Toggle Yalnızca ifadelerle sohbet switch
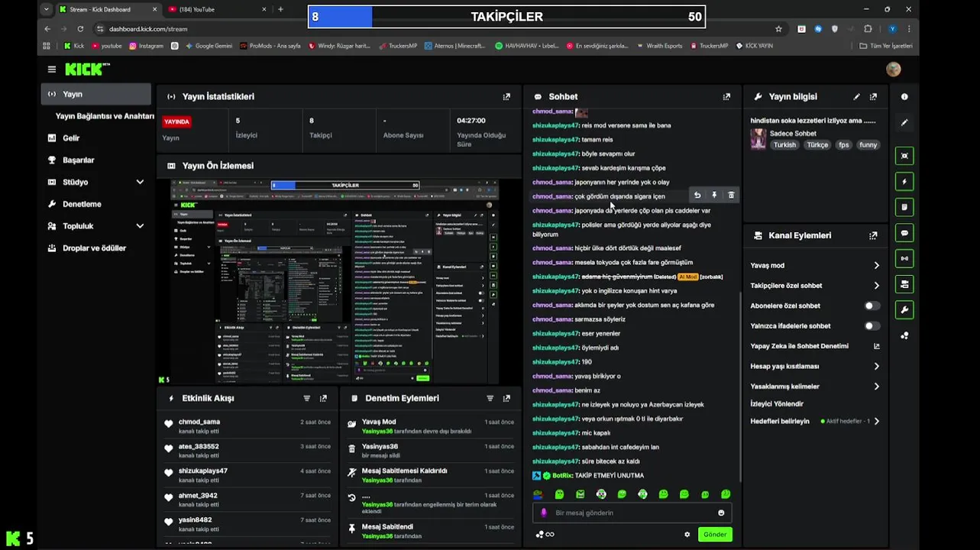This screenshot has height=550, width=980. tap(872, 326)
